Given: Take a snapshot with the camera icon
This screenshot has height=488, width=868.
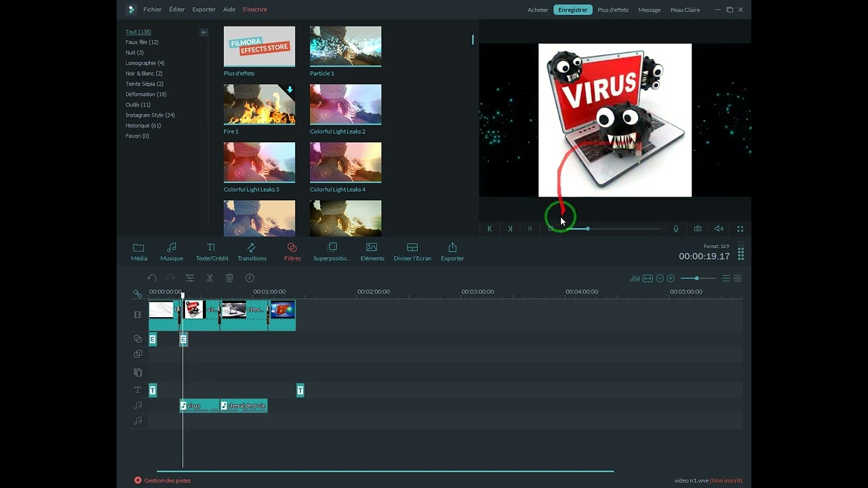Looking at the screenshot, I should pyautogui.click(x=698, y=229).
